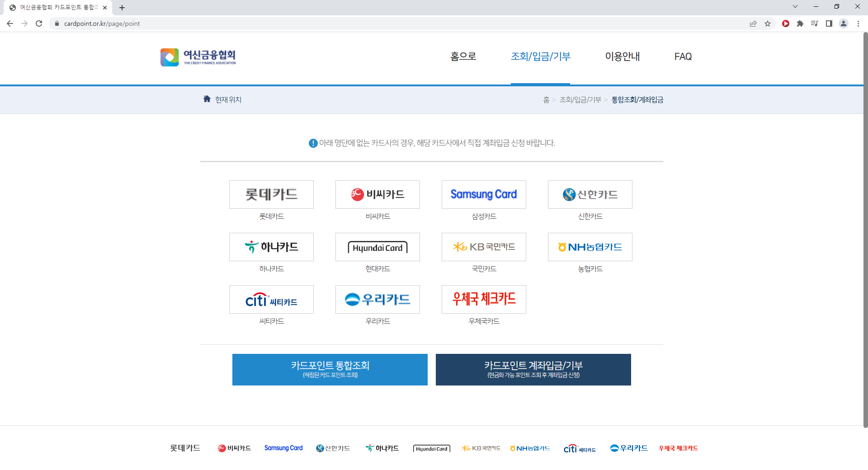Select the 우체국 체크카드 logo card

click(x=484, y=299)
